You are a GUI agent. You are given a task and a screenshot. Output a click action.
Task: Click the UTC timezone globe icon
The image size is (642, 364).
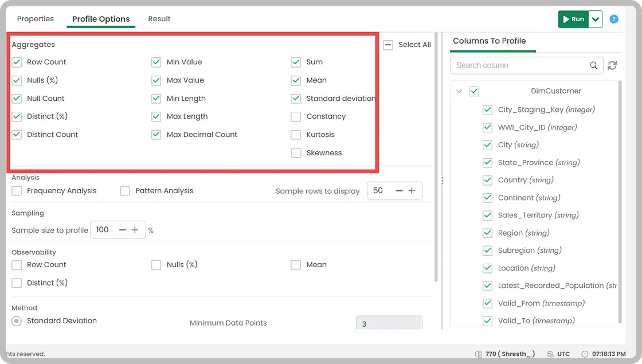click(550, 354)
